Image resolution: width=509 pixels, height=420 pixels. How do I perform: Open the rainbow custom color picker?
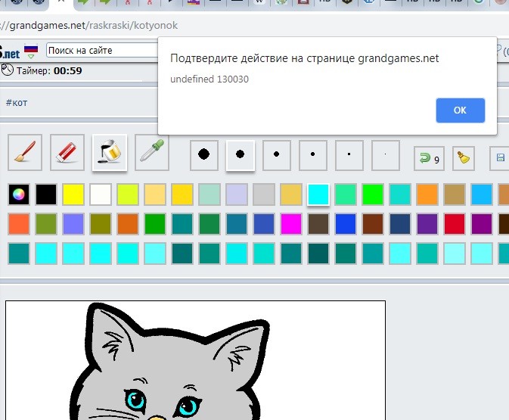19,194
